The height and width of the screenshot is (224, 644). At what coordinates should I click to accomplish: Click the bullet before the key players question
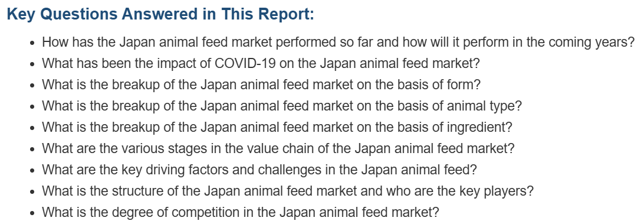pyautogui.click(x=32, y=192)
